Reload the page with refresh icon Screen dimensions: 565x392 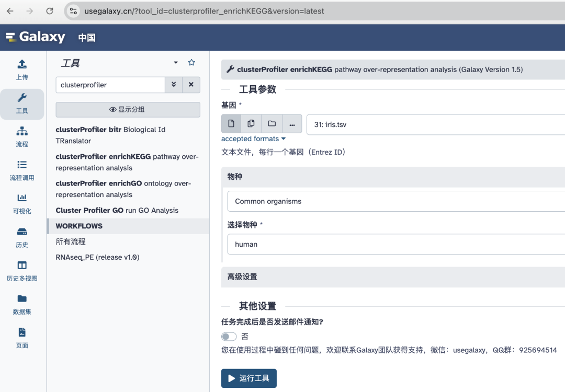[50, 11]
